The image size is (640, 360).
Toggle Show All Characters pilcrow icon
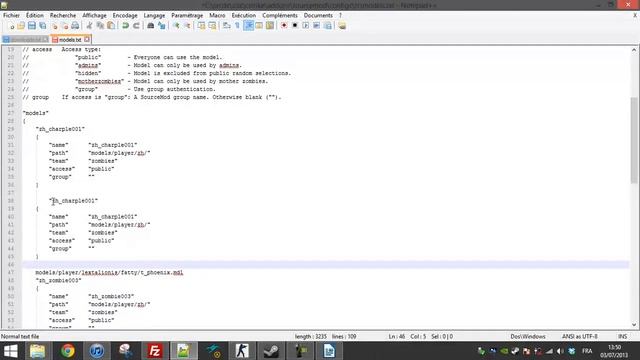click(238, 26)
